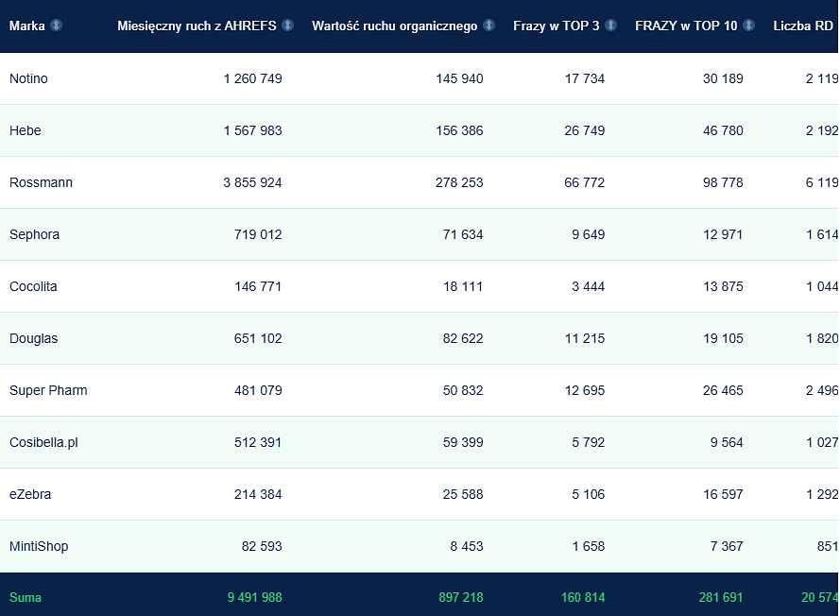Click the eZebra brand name

coord(30,494)
